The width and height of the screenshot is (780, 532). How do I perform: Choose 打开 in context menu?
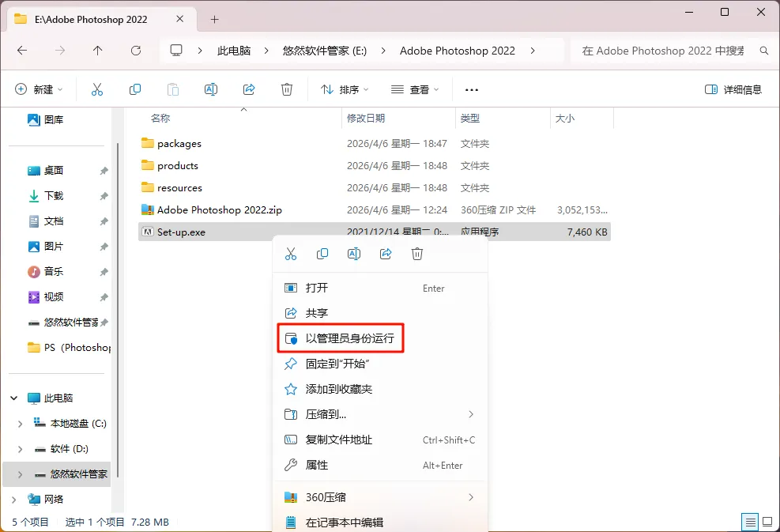coord(380,289)
